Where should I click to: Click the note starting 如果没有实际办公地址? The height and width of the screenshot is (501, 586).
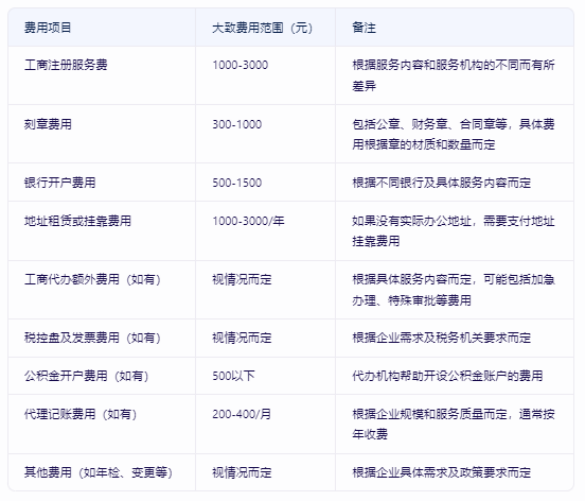pos(453,231)
